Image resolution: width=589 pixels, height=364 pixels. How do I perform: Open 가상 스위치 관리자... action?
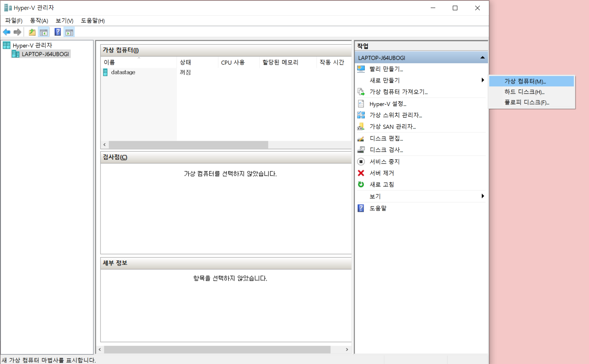coord(396,115)
